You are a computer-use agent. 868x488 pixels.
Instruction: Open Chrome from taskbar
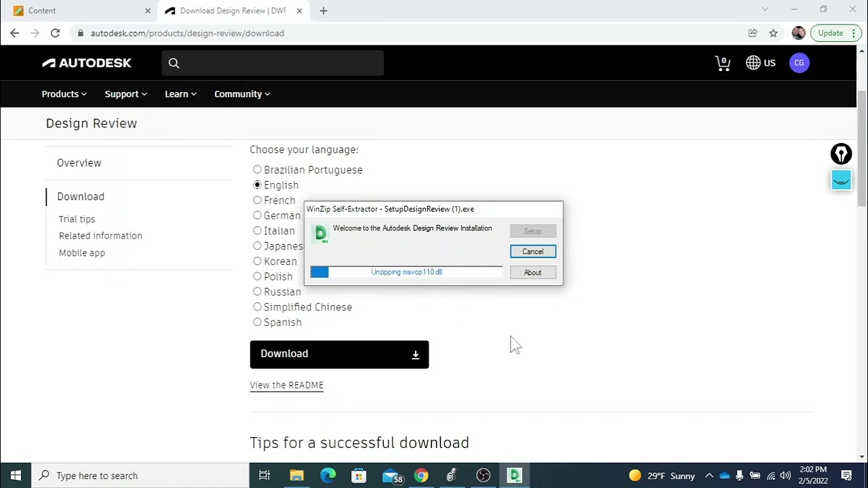coord(421,476)
